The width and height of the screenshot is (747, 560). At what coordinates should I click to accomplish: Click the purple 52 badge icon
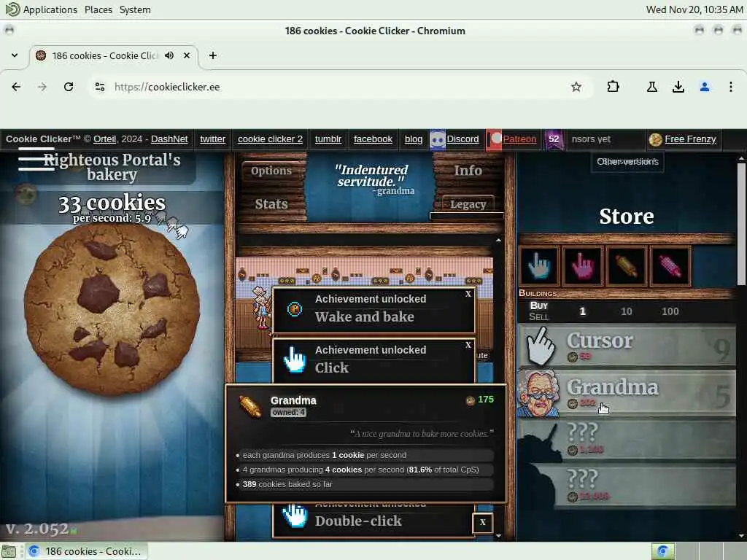[554, 139]
